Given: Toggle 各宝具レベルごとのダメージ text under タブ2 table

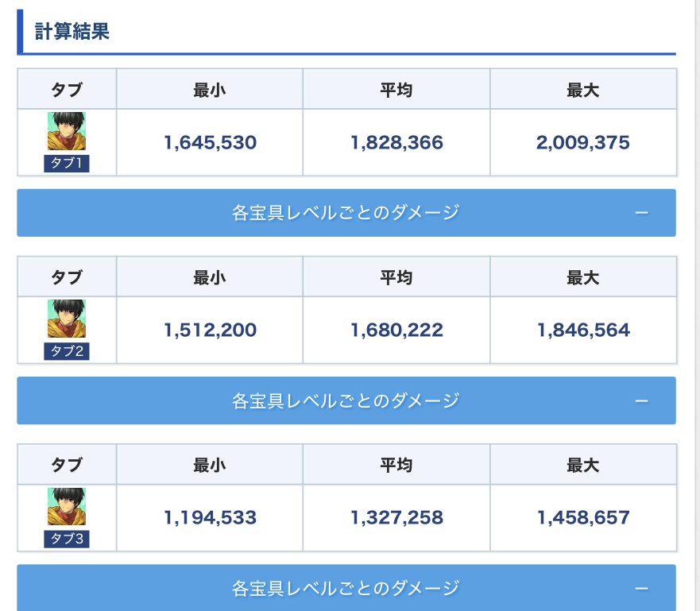Looking at the screenshot, I should coord(346,400).
